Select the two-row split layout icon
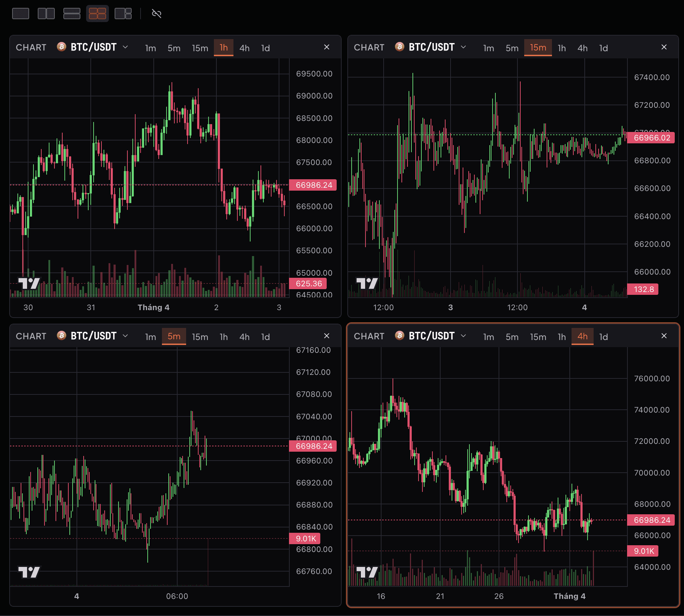The width and height of the screenshot is (684, 616). coord(72,14)
